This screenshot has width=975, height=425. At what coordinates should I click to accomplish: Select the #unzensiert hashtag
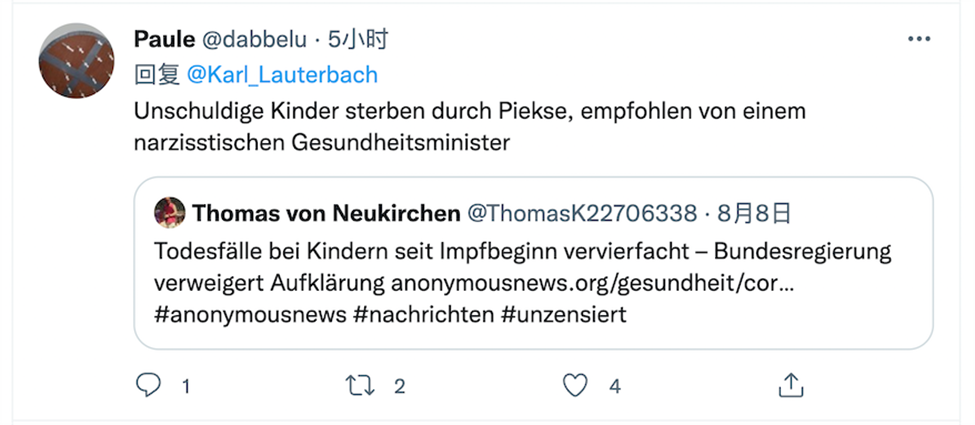(564, 314)
